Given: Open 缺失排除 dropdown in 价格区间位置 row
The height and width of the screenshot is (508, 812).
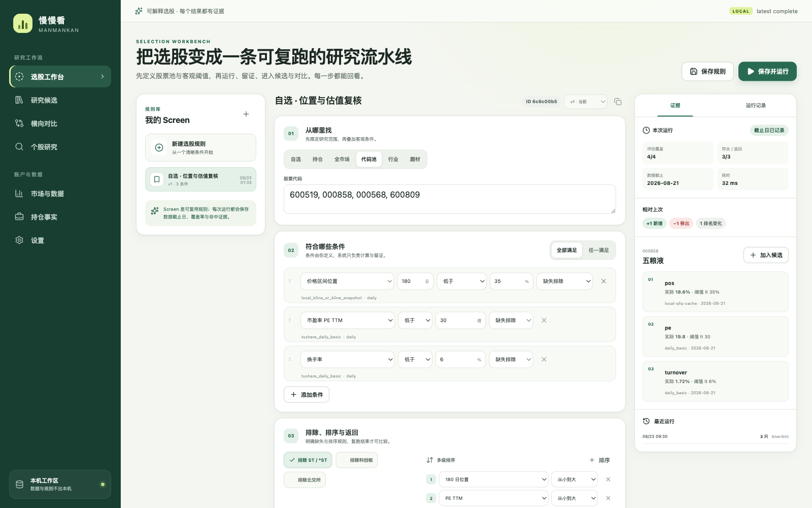Looking at the screenshot, I should coord(564,281).
